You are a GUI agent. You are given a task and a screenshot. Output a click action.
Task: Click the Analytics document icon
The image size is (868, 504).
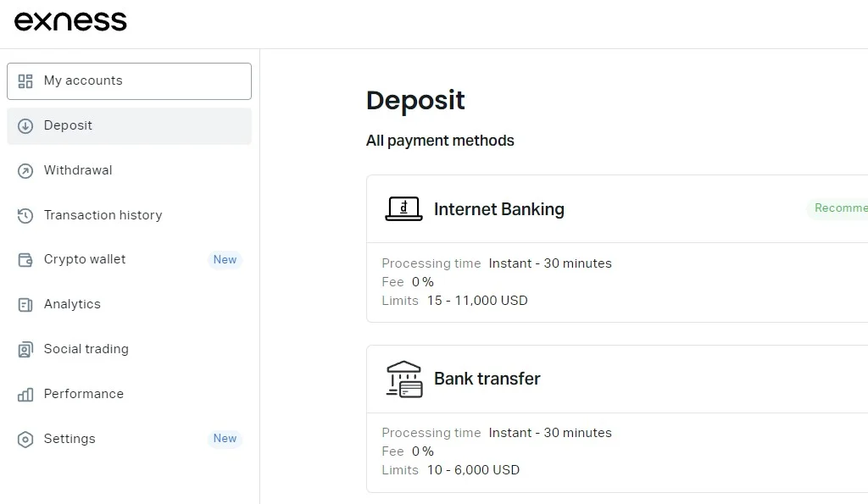(x=24, y=304)
